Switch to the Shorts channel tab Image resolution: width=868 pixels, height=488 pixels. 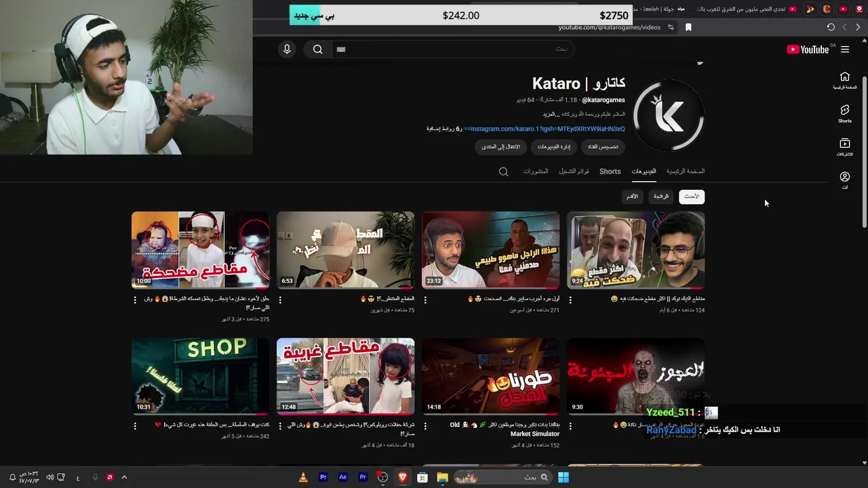click(610, 171)
